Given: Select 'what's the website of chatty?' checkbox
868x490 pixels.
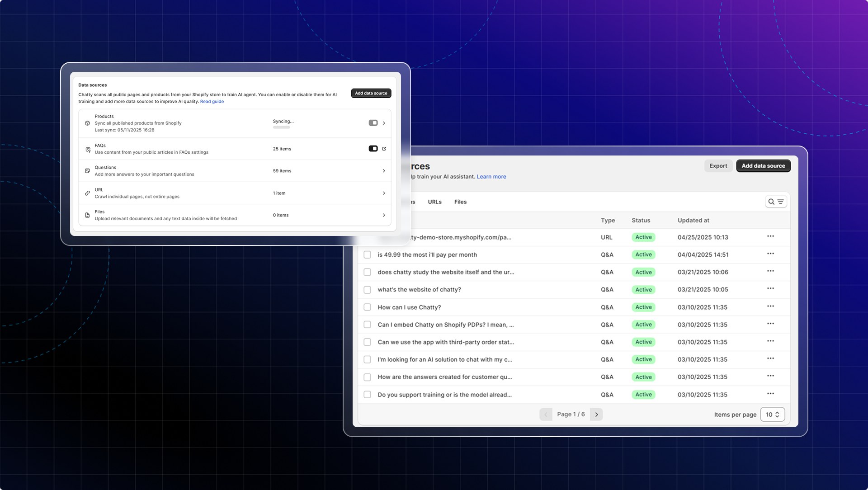Looking at the screenshot, I should pyautogui.click(x=368, y=290).
